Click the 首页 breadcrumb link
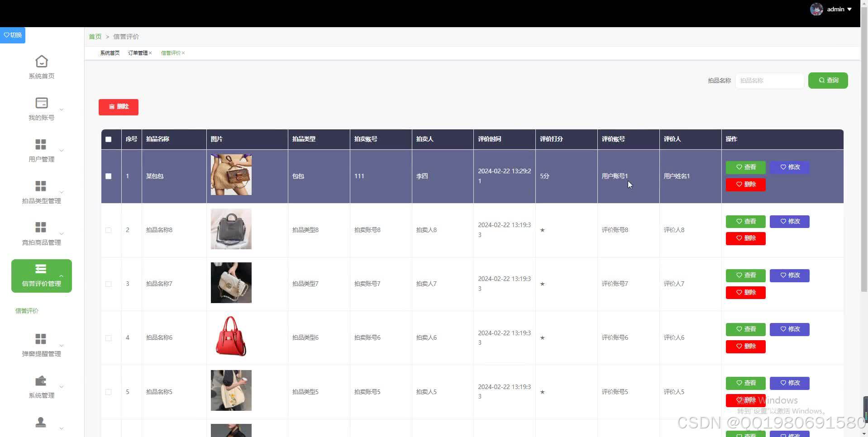This screenshot has width=868, height=437. [x=95, y=37]
